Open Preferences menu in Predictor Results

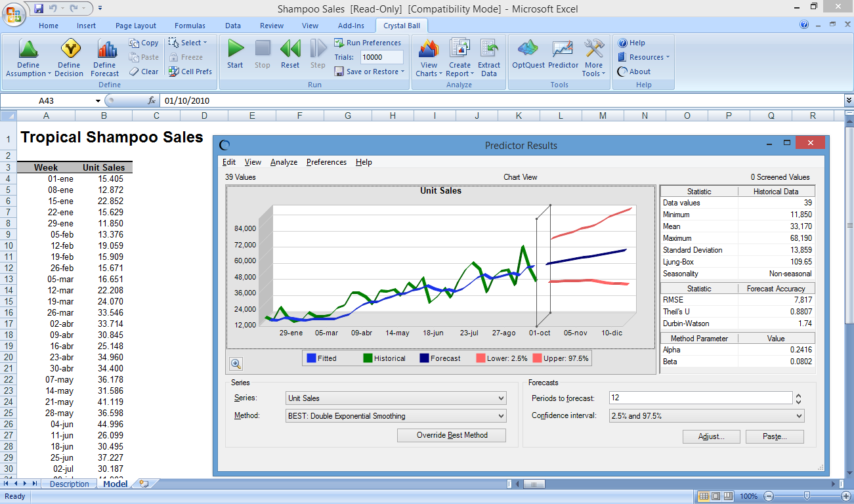(x=326, y=162)
